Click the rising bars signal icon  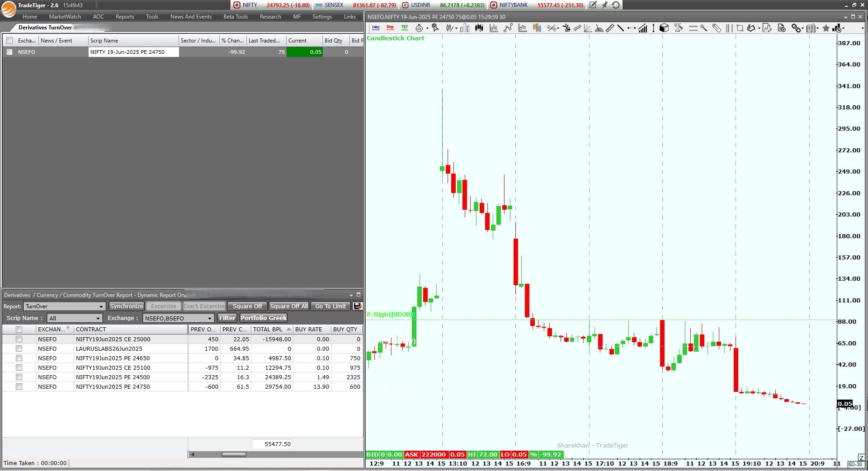click(x=643, y=28)
